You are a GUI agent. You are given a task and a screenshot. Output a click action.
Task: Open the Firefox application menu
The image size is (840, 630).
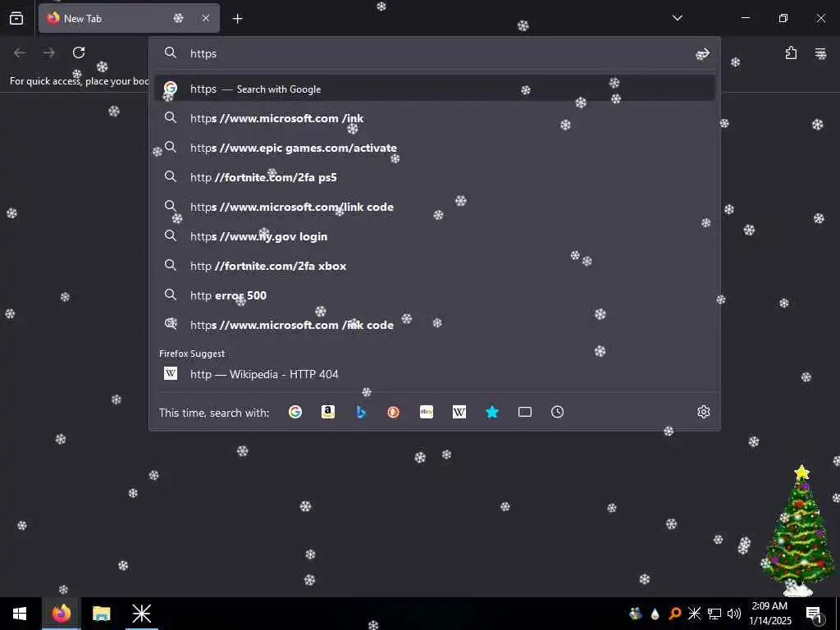820,52
